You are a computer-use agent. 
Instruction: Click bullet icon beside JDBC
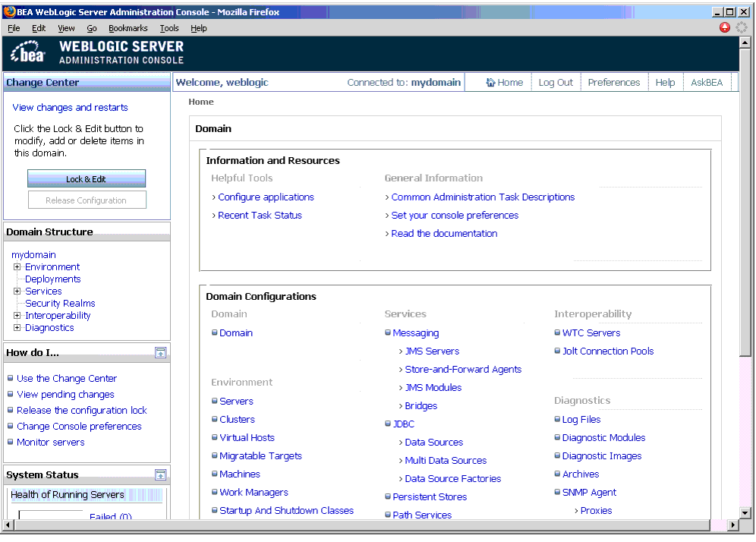(x=388, y=424)
